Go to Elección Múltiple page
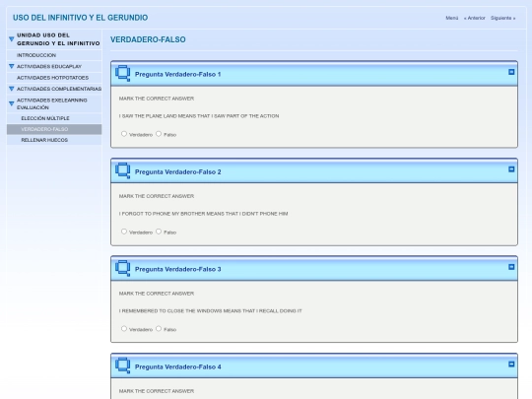Viewport: 532px width, 399px height. (x=45, y=118)
